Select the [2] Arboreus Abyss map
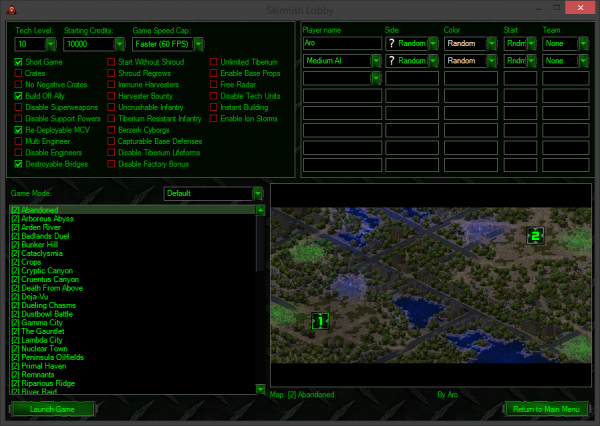Screen dimensions: 600x426 click(132, 219)
